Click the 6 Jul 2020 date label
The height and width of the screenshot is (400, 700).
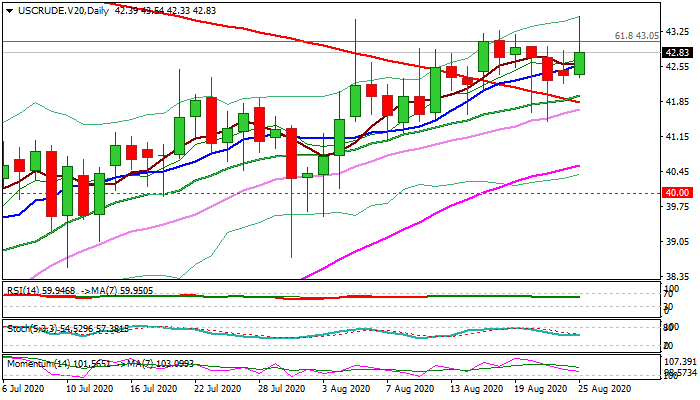coord(23,389)
